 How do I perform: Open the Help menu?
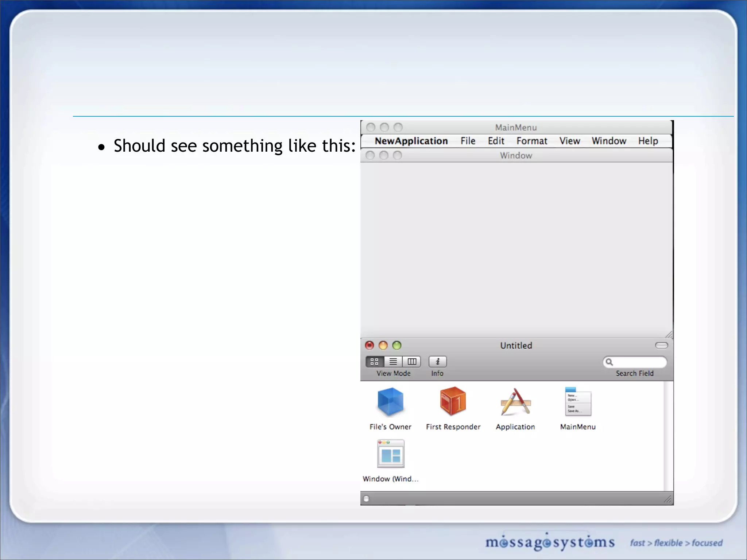(x=648, y=141)
